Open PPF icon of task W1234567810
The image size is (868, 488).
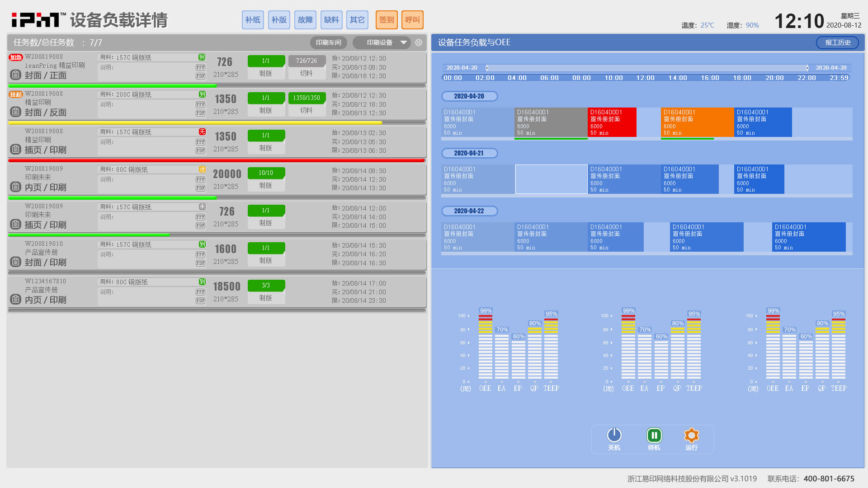tap(201, 292)
